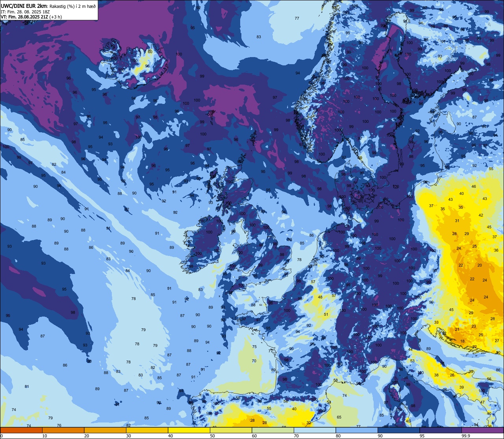This screenshot has height=439, width=504.
Task: Click the humidity value "18" on the map
Action: [x=463, y=341]
